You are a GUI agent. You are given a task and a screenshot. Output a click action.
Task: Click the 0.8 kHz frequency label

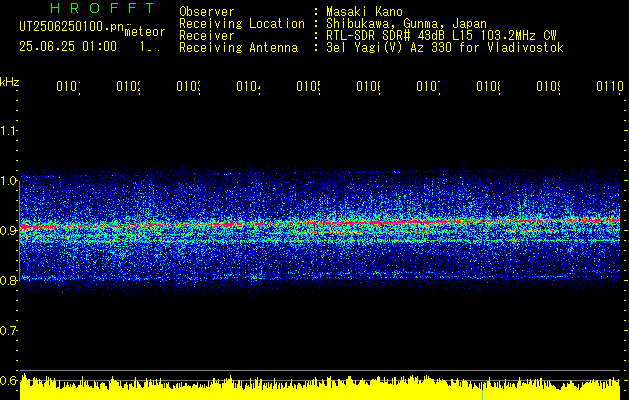tap(8, 280)
